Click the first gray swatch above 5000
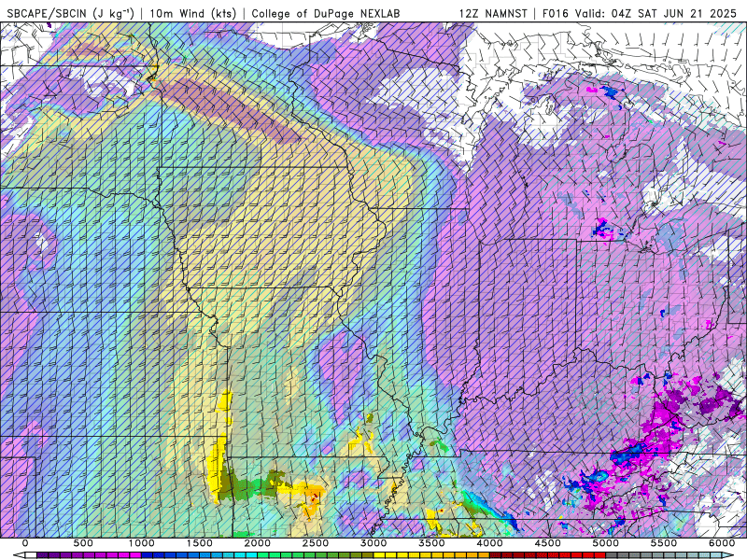747x560 pixels. tap(612, 555)
